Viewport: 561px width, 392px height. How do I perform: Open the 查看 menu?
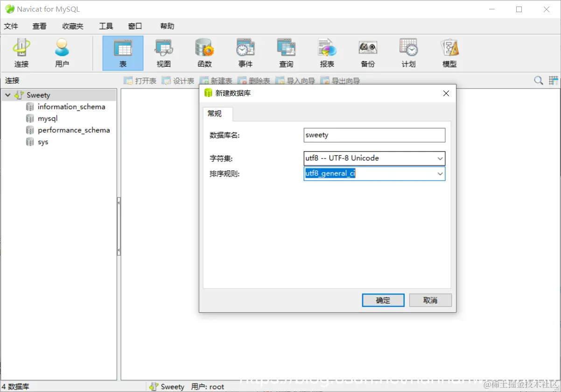[x=40, y=26]
